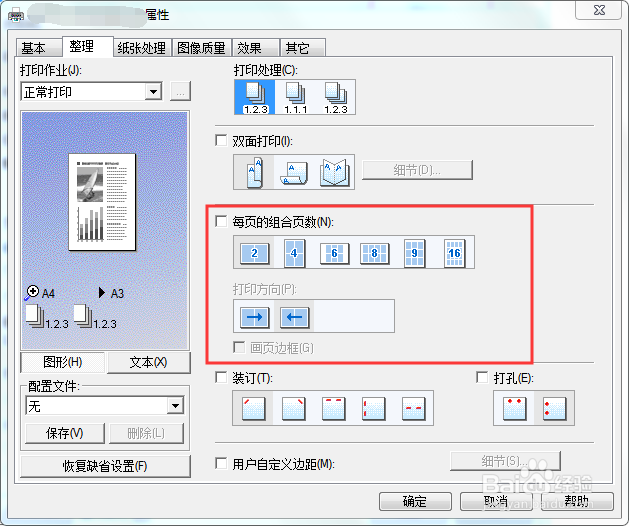The width and height of the screenshot is (629, 526).
Task: Switch to the 基本 tab
Action: [39, 48]
